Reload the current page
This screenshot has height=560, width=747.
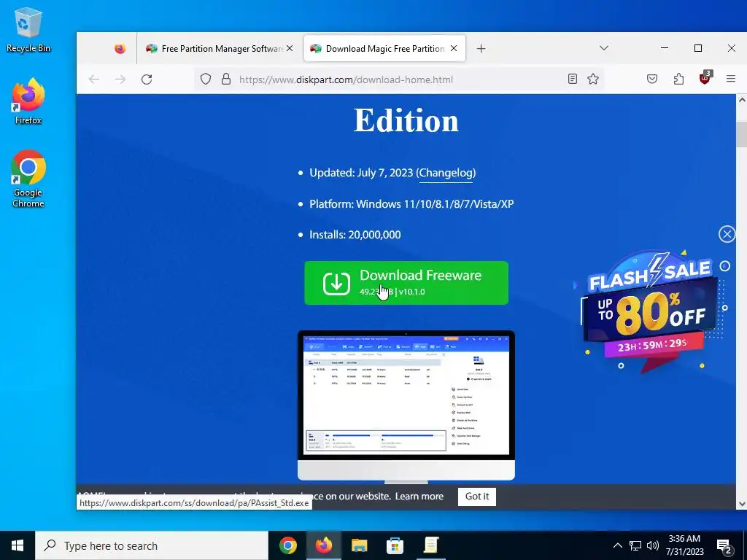coord(147,79)
